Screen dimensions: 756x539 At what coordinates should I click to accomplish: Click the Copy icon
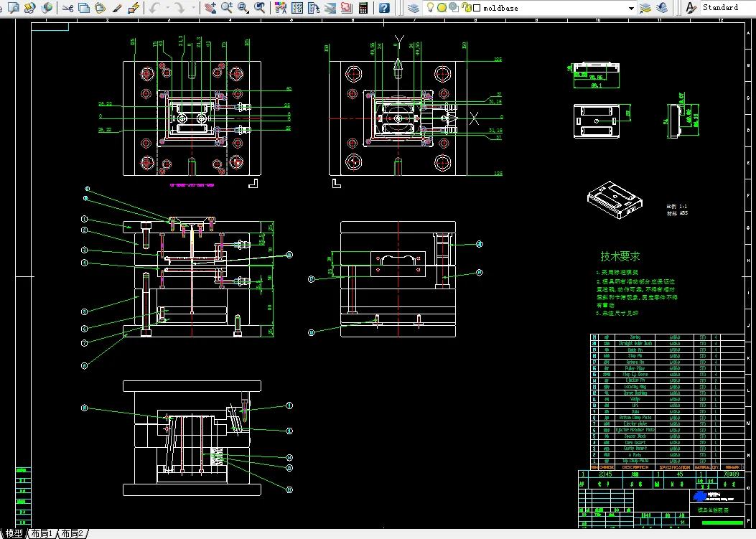[84, 7]
